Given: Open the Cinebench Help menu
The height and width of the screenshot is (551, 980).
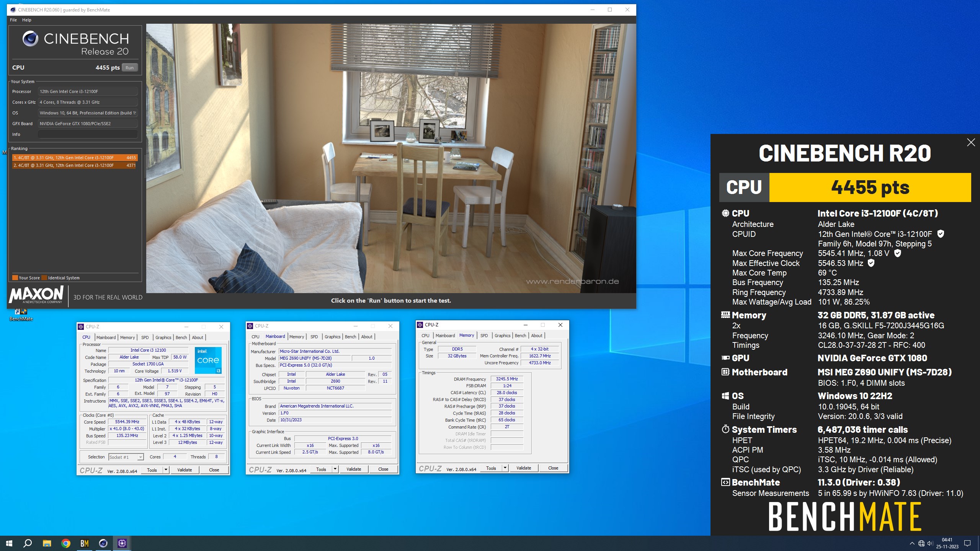Looking at the screenshot, I should tap(27, 20).
